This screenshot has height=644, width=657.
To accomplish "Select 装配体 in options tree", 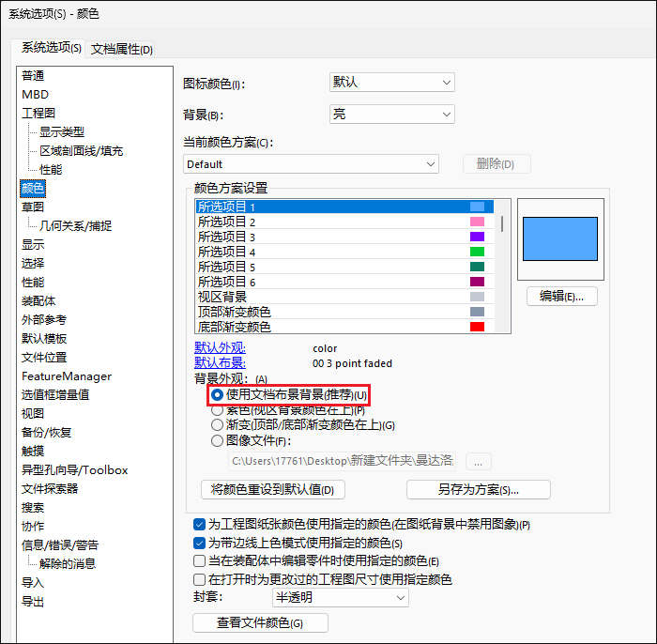I will point(38,301).
